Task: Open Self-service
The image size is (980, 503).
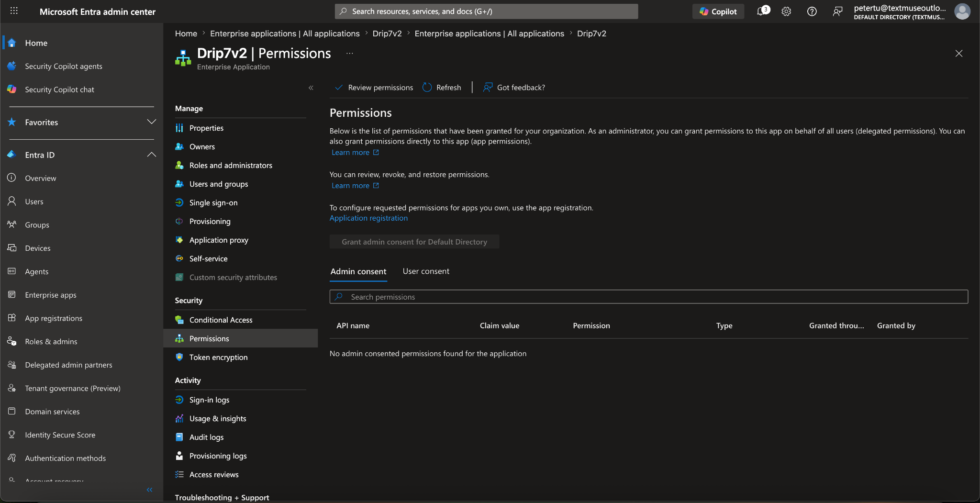Action: click(209, 258)
